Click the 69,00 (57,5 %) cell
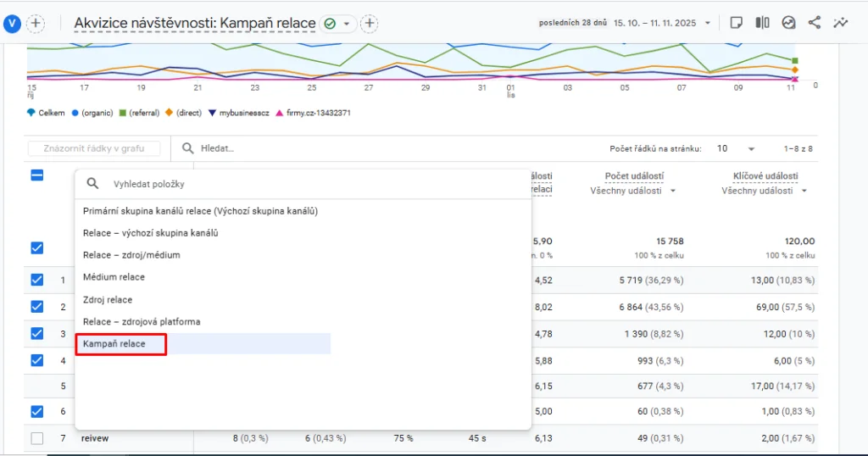Image resolution: width=868 pixels, height=456 pixels. coord(786,307)
